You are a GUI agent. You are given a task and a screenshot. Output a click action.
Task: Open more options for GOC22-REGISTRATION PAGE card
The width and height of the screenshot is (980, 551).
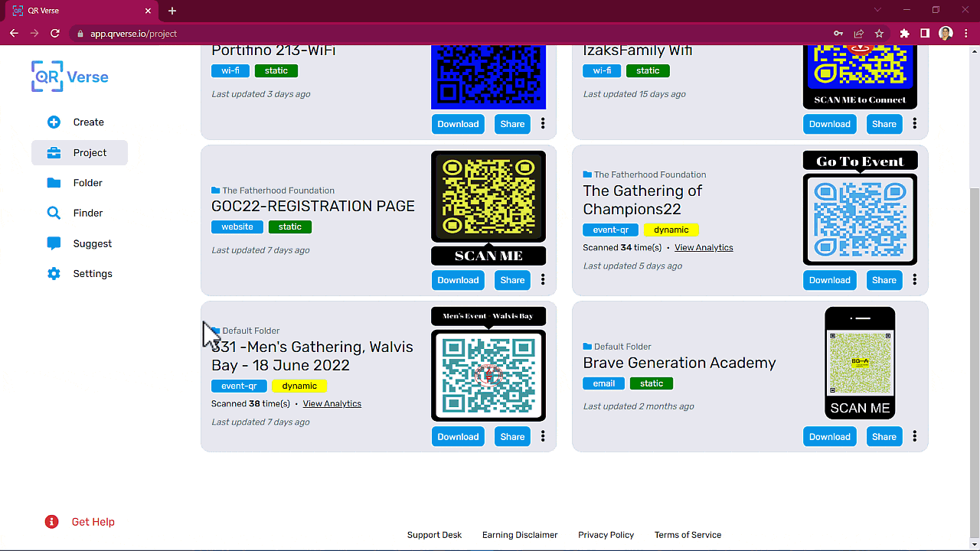[543, 280]
